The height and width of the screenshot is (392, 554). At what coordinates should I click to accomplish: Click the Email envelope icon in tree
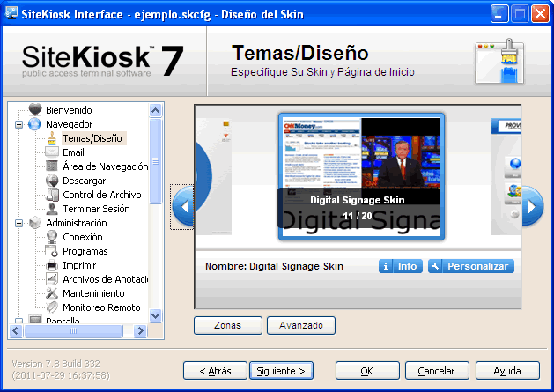(52, 152)
